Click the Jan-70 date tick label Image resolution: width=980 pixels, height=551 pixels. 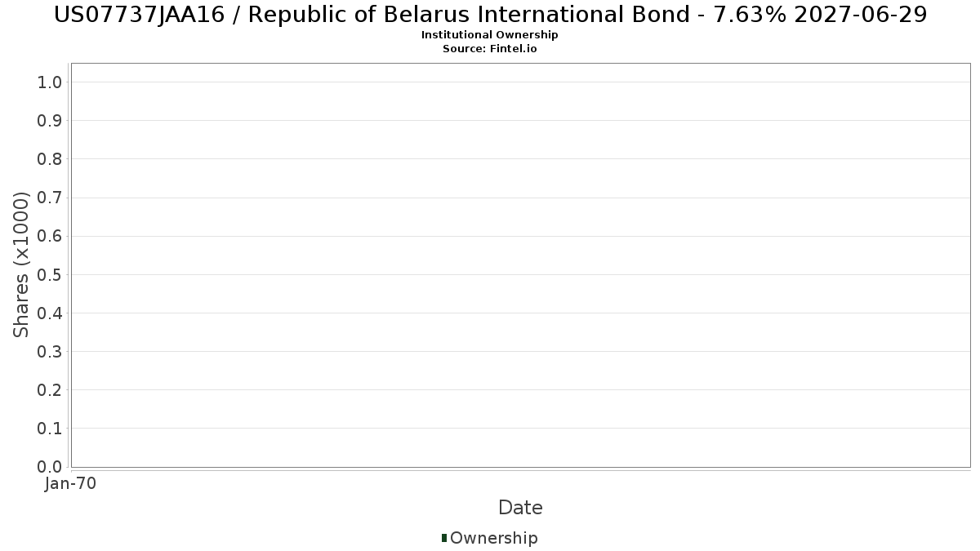coord(71,484)
